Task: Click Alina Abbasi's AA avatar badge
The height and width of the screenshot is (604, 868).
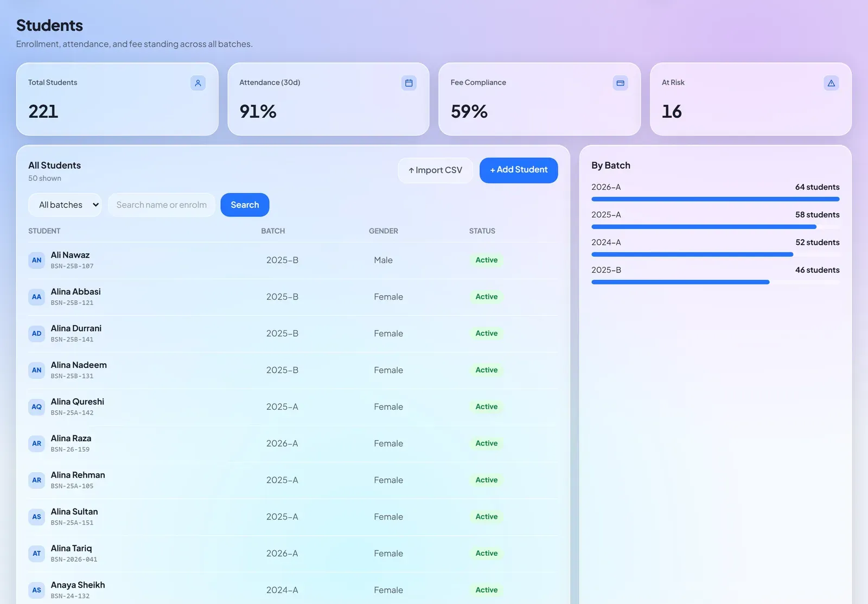Action: coord(36,297)
